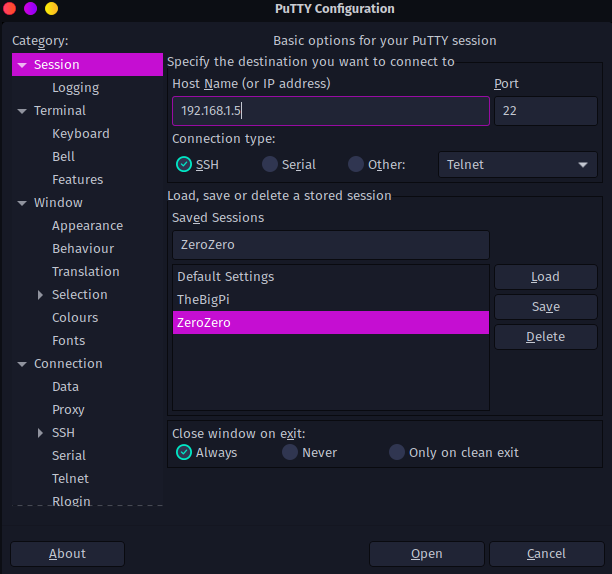This screenshot has width=612, height=574.
Task: Collapse the Session tree arrow
Action: [x=22, y=65]
